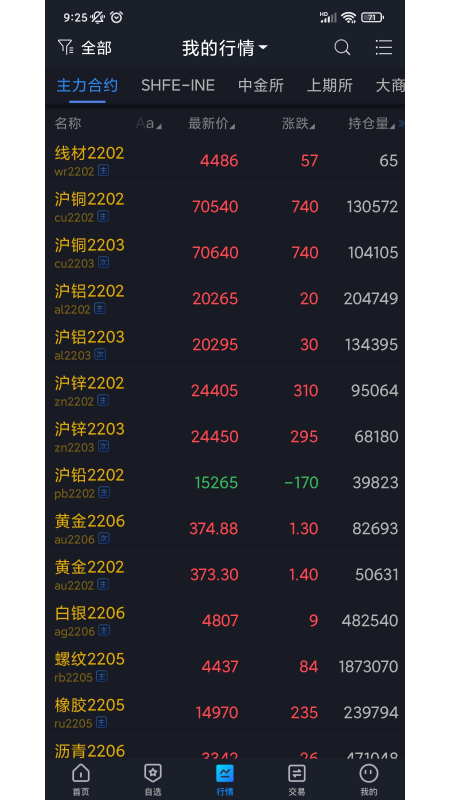Open the search magnifier icon
450x800 pixels.
[342, 48]
